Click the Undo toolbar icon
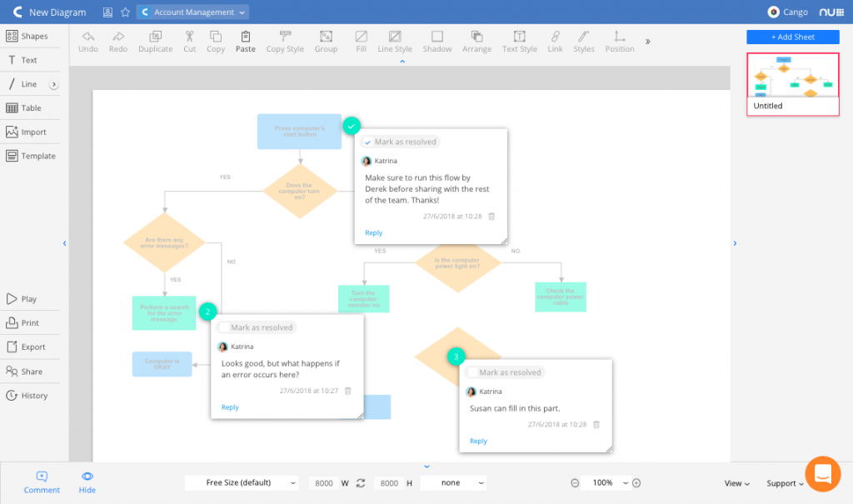 87,37
